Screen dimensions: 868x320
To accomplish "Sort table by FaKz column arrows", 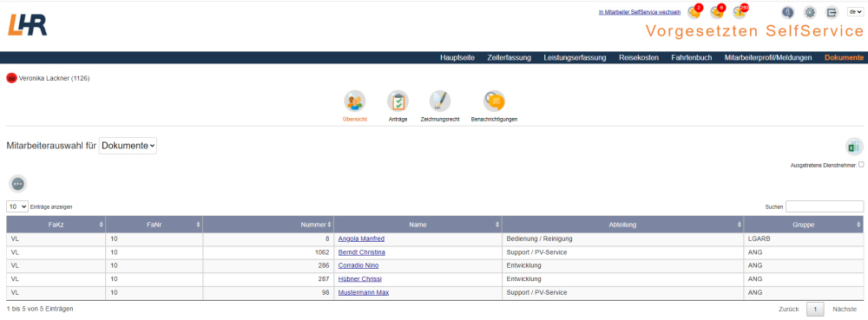I will tap(102, 225).
